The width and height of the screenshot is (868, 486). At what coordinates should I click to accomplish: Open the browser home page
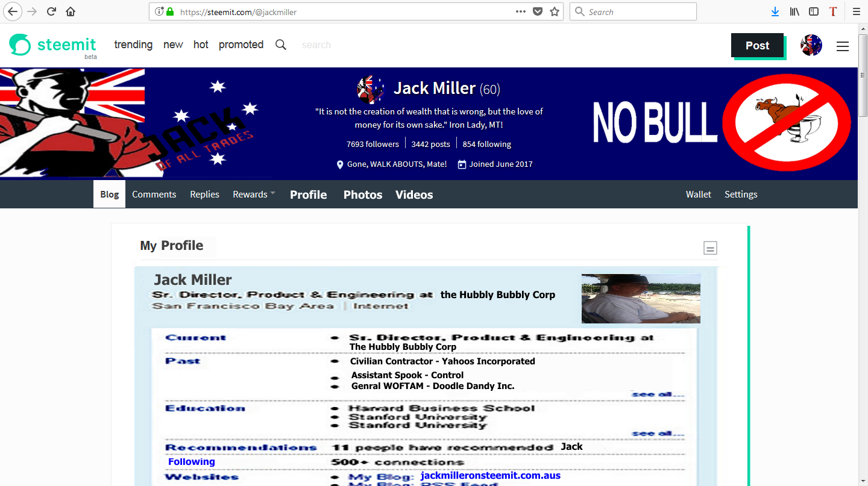pos(71,11)
